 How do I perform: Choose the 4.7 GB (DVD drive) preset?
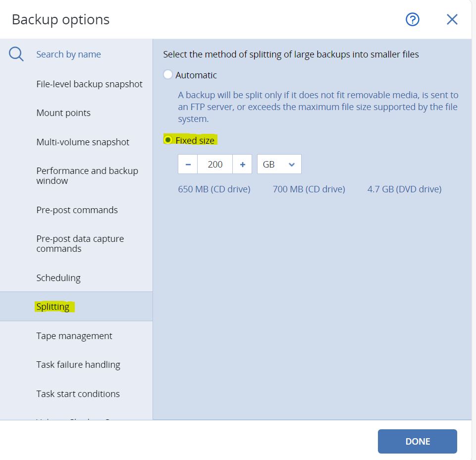404,189
